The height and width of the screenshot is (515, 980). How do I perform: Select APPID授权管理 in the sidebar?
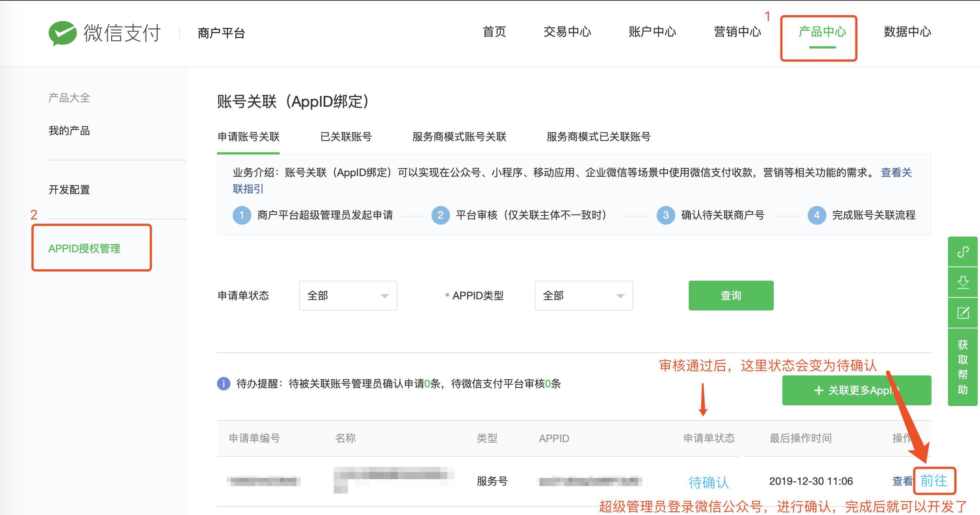click(84, 249)
